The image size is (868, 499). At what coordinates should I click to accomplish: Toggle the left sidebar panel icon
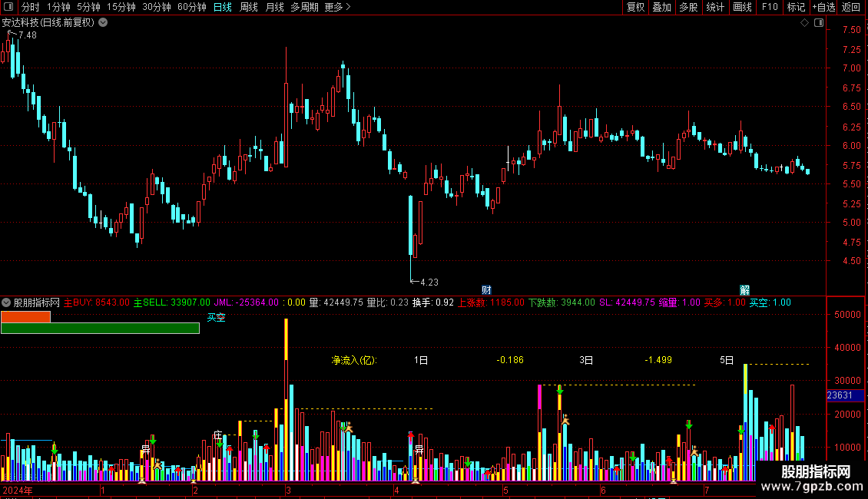click(8, 7)
